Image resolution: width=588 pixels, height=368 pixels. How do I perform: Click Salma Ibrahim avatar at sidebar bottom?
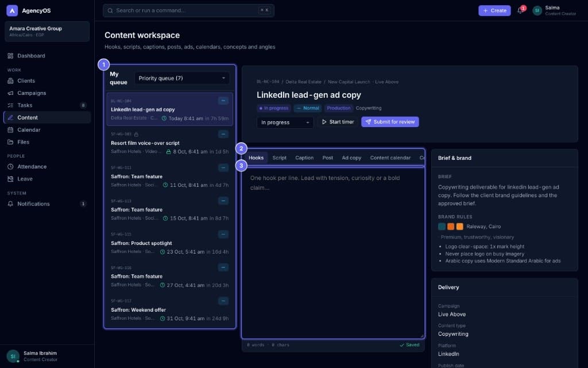pos(13,356)
